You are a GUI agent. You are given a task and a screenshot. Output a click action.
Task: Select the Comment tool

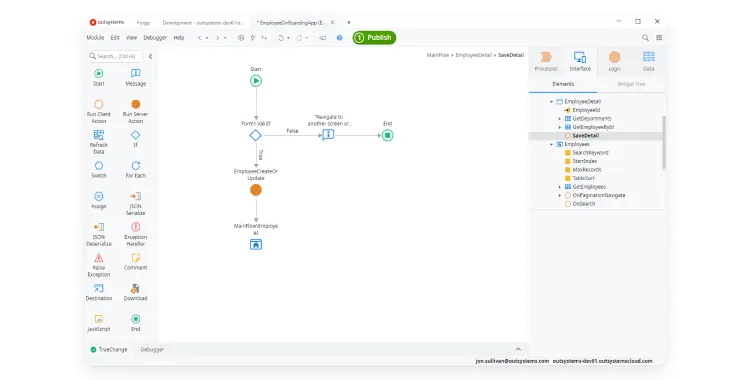(135, 261)
